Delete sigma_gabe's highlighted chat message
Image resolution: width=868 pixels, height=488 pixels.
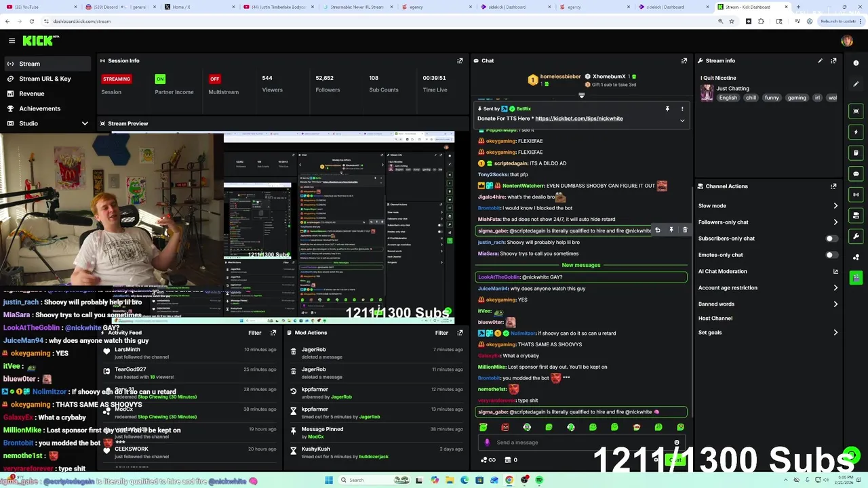(685, 230)
